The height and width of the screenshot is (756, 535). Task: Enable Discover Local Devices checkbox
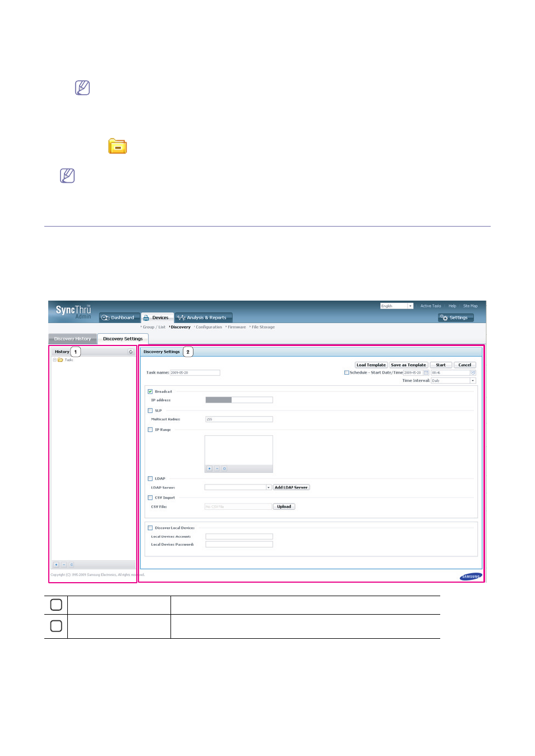pos(150,528)
